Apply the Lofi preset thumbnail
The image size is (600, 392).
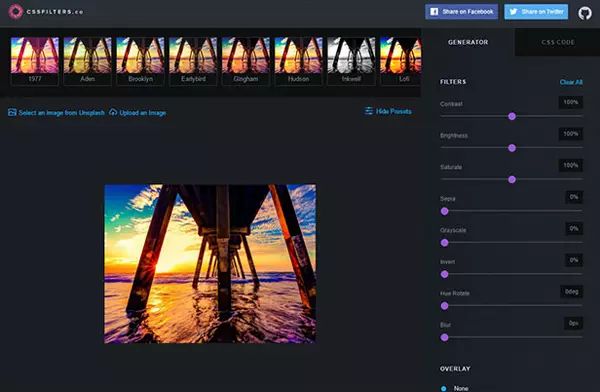401,60
